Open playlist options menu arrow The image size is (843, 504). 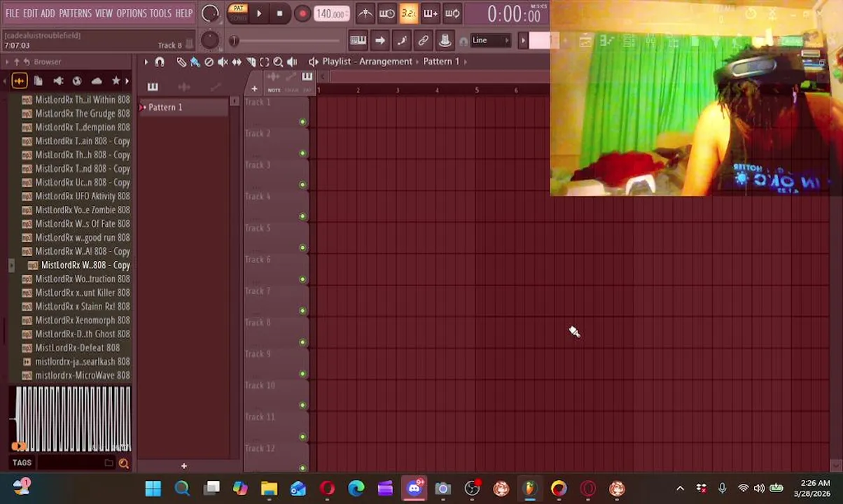click(x=146, y=62)
